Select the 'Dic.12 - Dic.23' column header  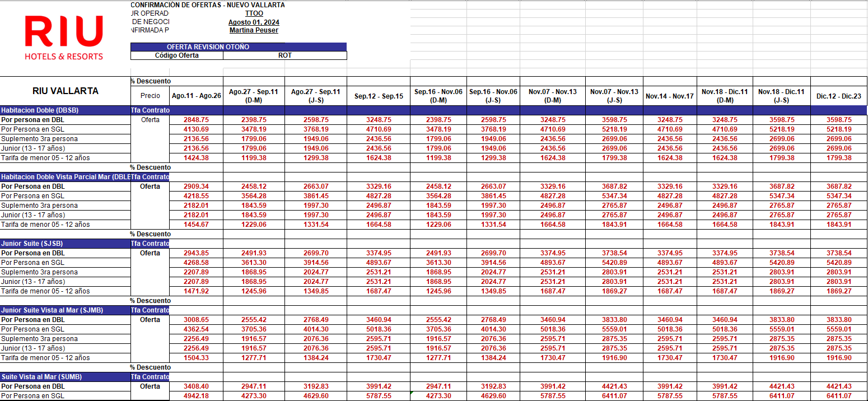[x=839, y=96]
